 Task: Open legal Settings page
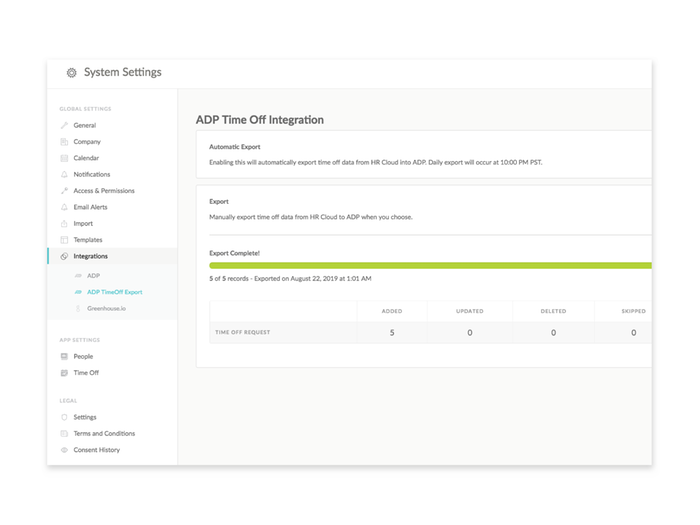(85, 417)
